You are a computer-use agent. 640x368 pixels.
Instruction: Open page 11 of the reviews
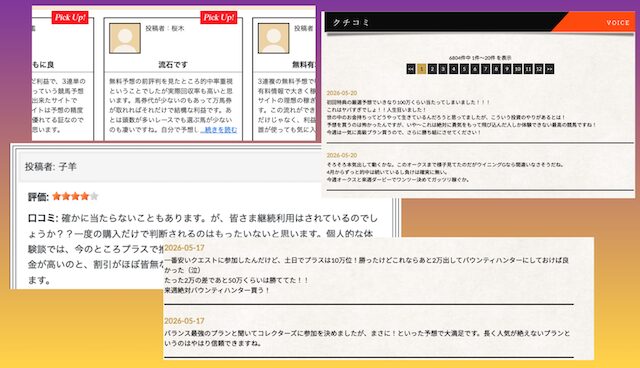pos(528,69)
